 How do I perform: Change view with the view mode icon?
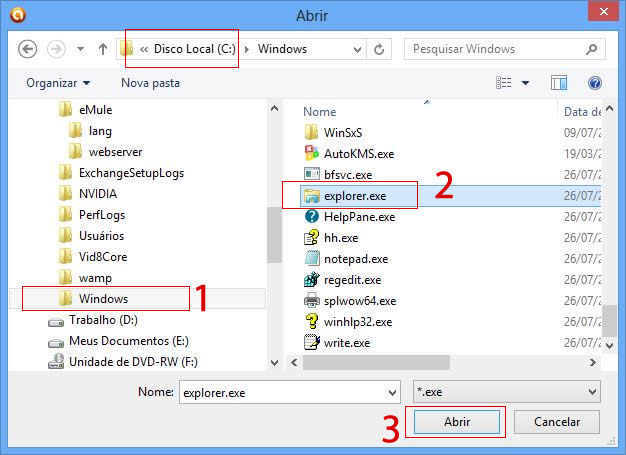click(503, 83)
